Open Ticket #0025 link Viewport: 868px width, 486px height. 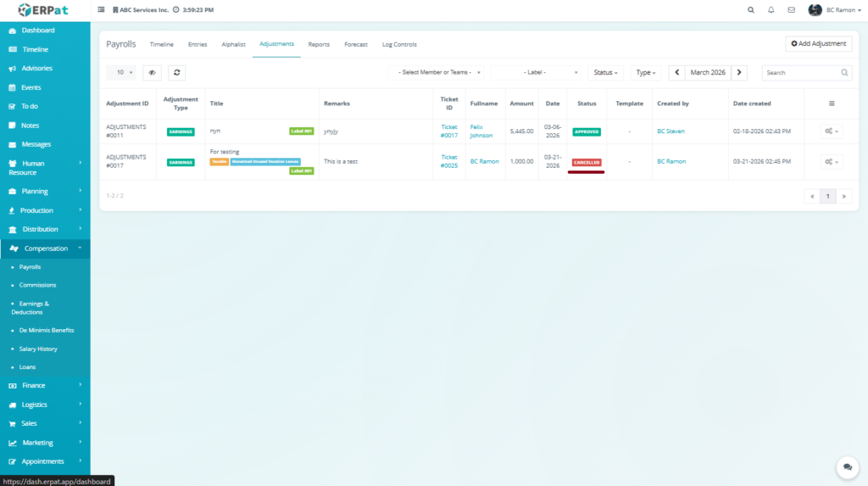tap(449, 161)
